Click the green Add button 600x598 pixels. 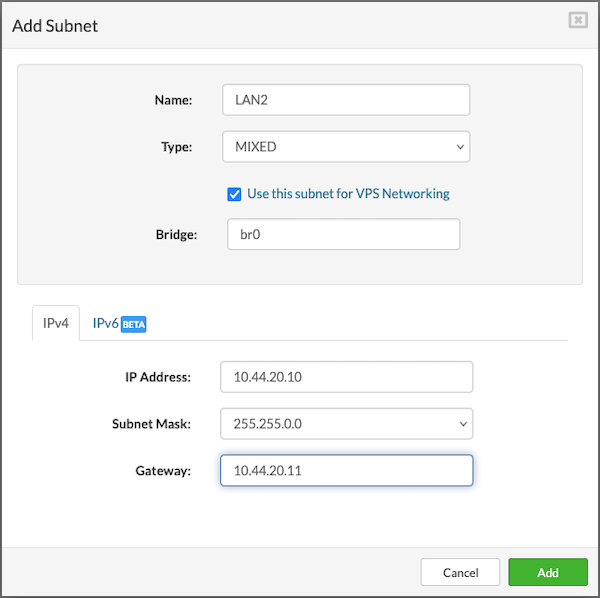[x=547, y=572]
